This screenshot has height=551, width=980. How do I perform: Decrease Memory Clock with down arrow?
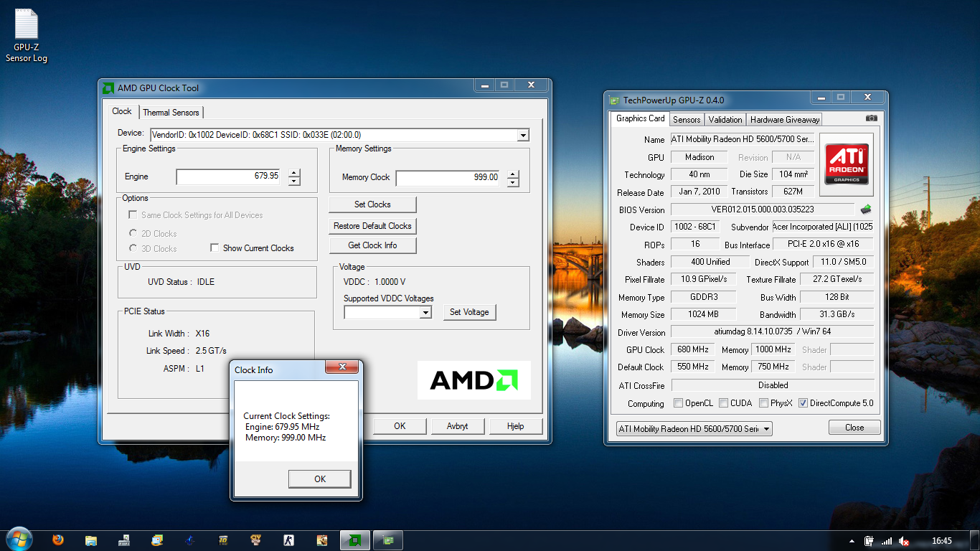pyautogui.click(x=512, y=182)
